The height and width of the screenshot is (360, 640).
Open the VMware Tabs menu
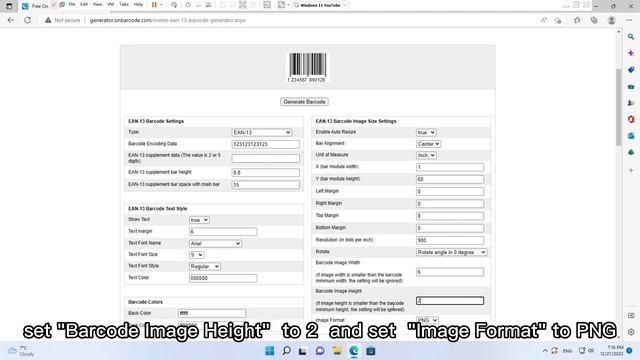[124, 4]
